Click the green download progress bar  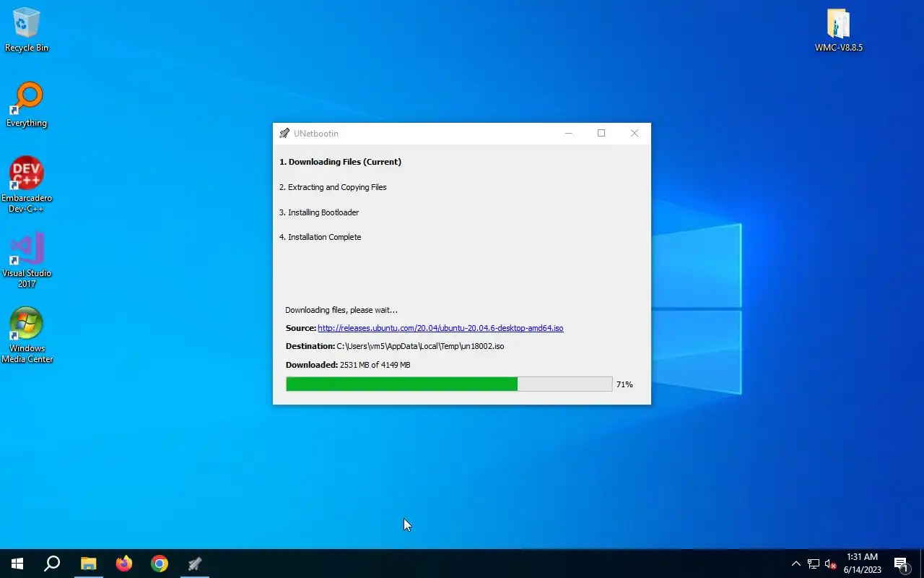(x=449, y=384)
